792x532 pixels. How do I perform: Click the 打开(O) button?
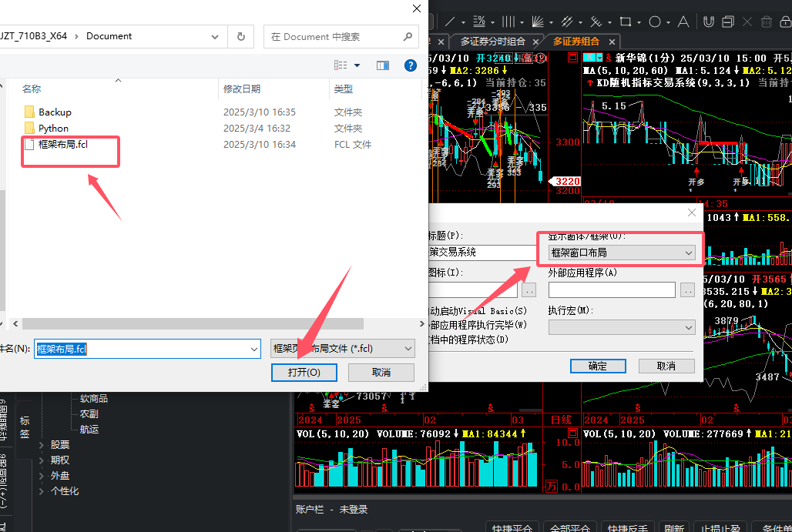(304, 373)
